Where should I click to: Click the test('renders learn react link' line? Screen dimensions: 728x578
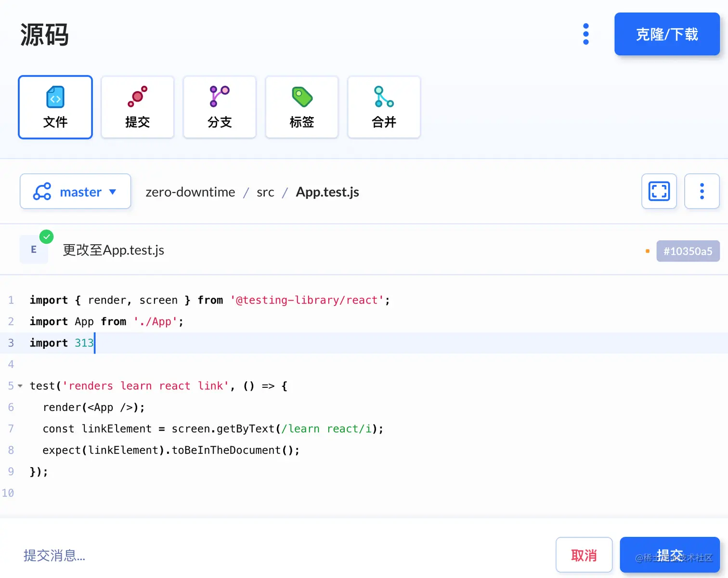(158, 386)
